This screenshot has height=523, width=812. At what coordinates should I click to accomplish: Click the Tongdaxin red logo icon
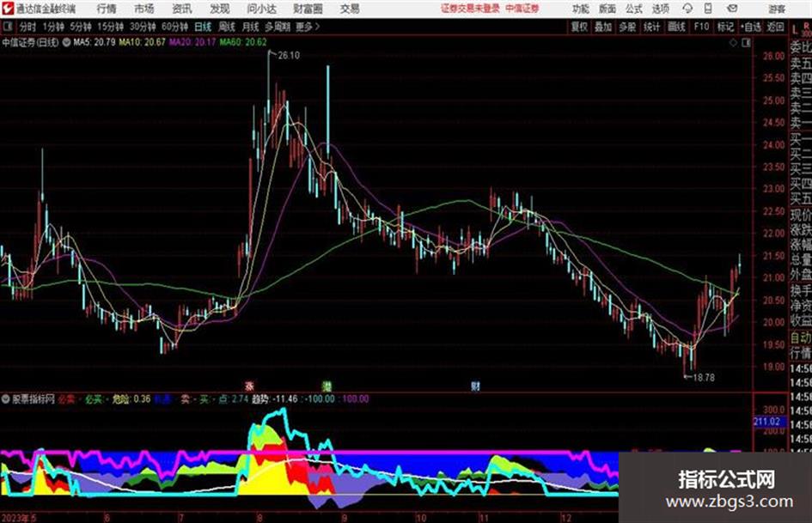click(7, 9)
